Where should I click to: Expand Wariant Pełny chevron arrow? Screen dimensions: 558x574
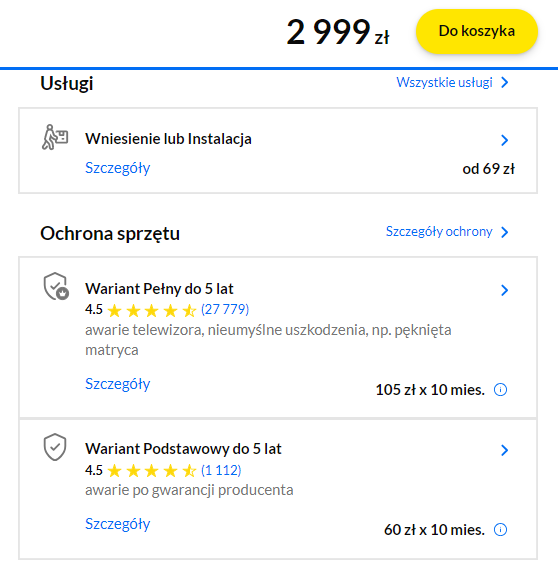(505, 290)
